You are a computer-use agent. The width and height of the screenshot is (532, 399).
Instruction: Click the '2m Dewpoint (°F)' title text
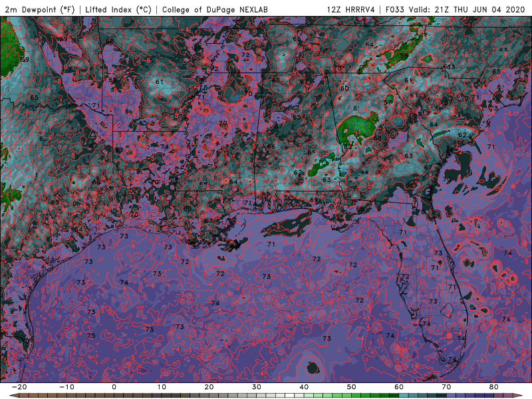[x=40, y=9]
